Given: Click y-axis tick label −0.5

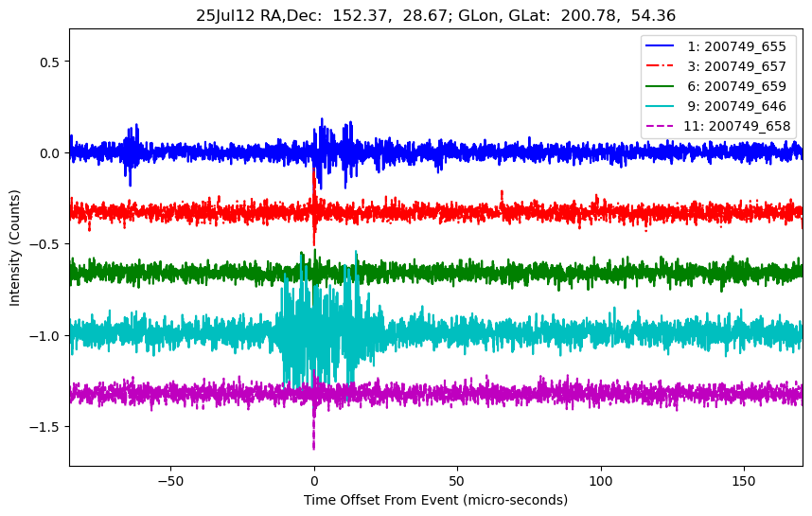Looking at the screenshot, I should tap(45, 244).
